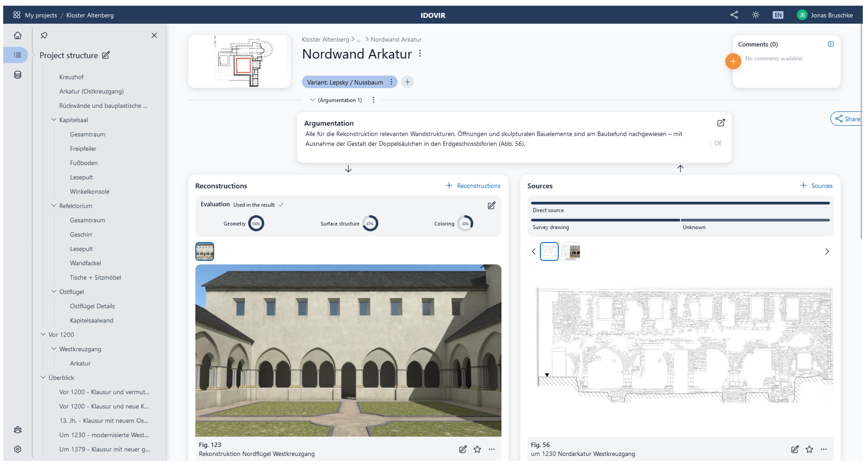Collapse the Kapitelsaal tree node
The image size is (868, 467).
pyautogui.click(x=54, y=120)
